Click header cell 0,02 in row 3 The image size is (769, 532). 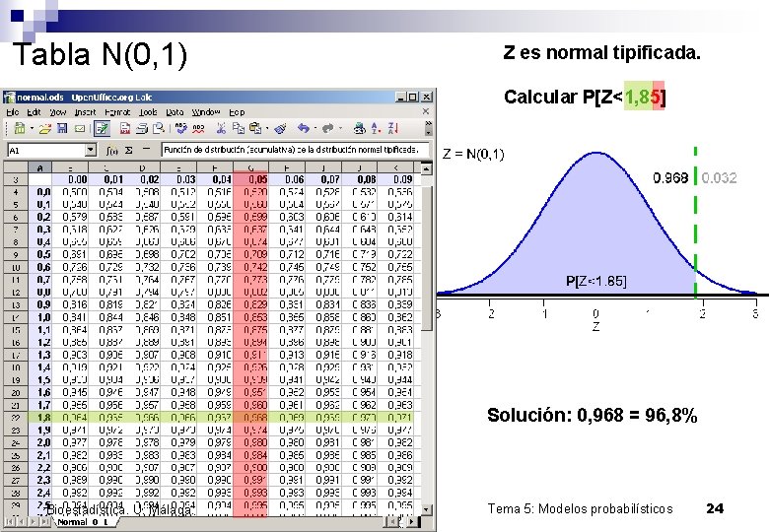coord(143,179)
